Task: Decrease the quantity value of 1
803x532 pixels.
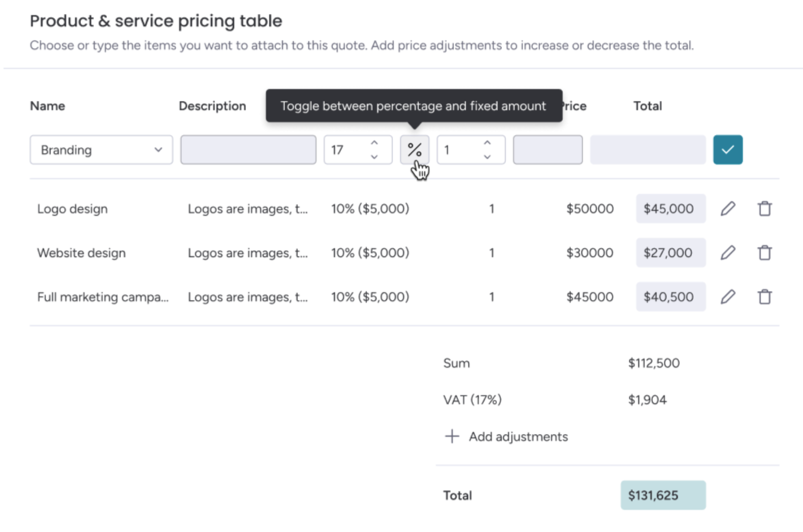Action: click(x=487, y=156)
